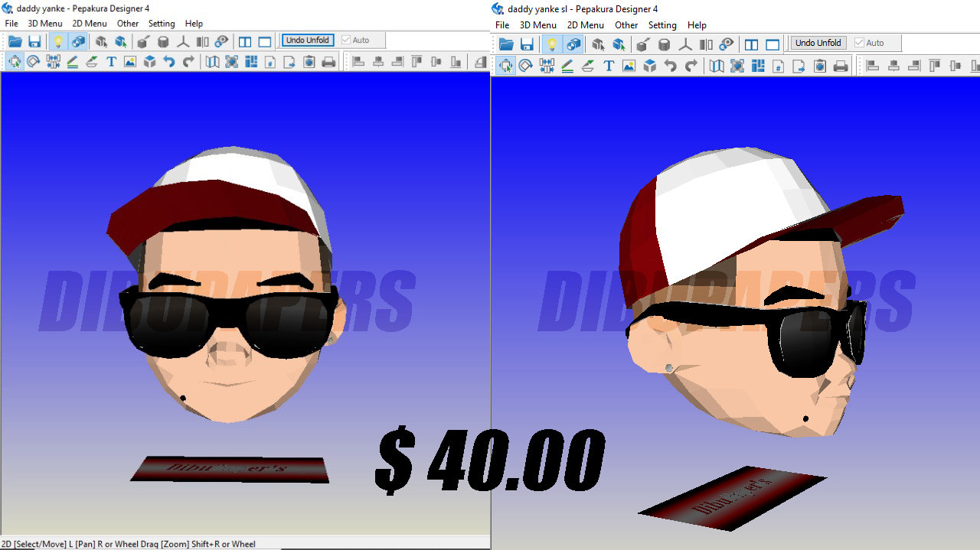Select the letter T text tool in left window
980x550 pixels.
pyautogui.click(x=111, y=62)
